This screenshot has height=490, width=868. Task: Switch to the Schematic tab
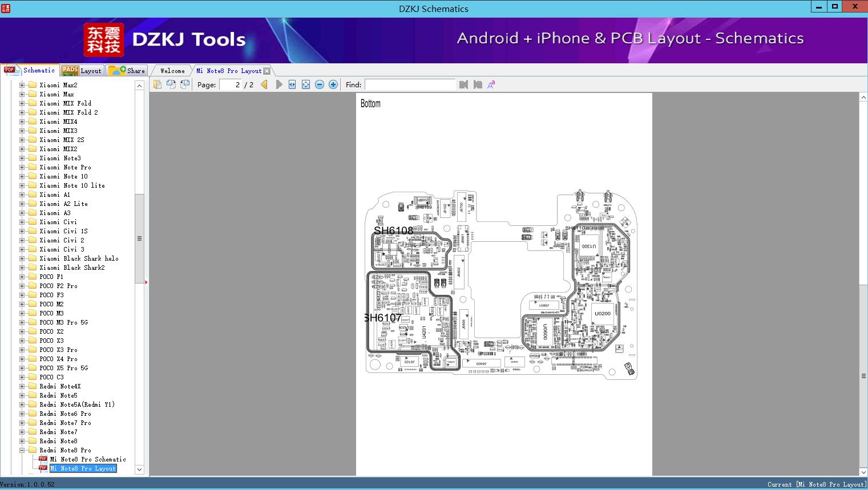[x=30, y=70]
